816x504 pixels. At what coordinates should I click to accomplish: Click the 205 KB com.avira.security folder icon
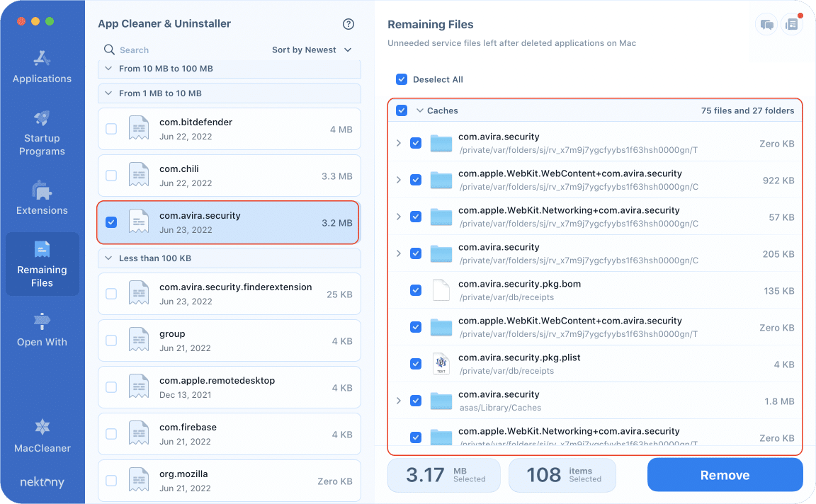(x=441, y=253)
